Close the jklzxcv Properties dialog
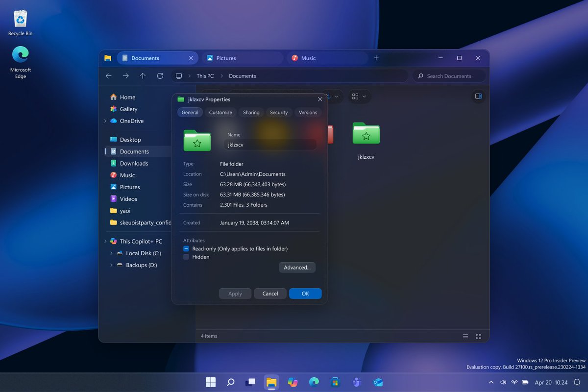The width and height of the screenshot is (588, 392). click(320, 99)
